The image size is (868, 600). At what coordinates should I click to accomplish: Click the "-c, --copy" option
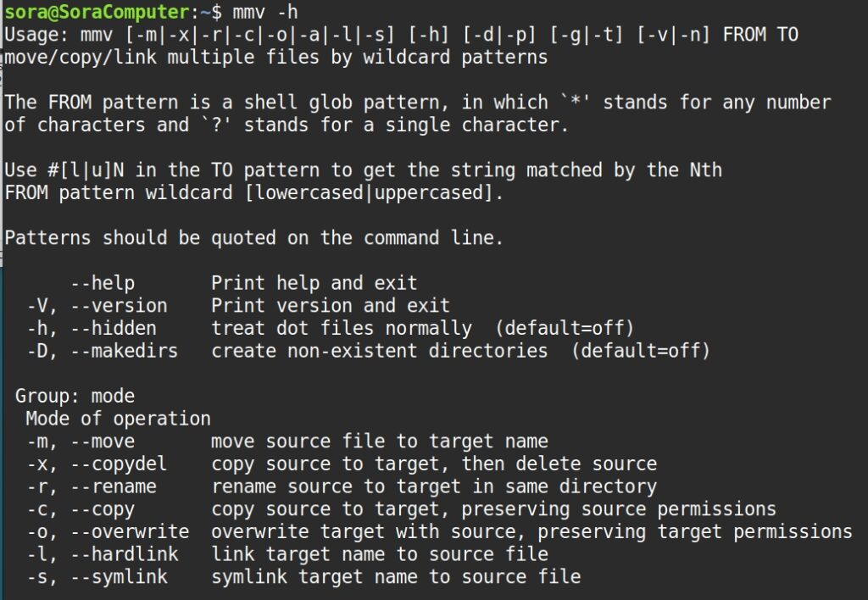click(x=81, y=509)
